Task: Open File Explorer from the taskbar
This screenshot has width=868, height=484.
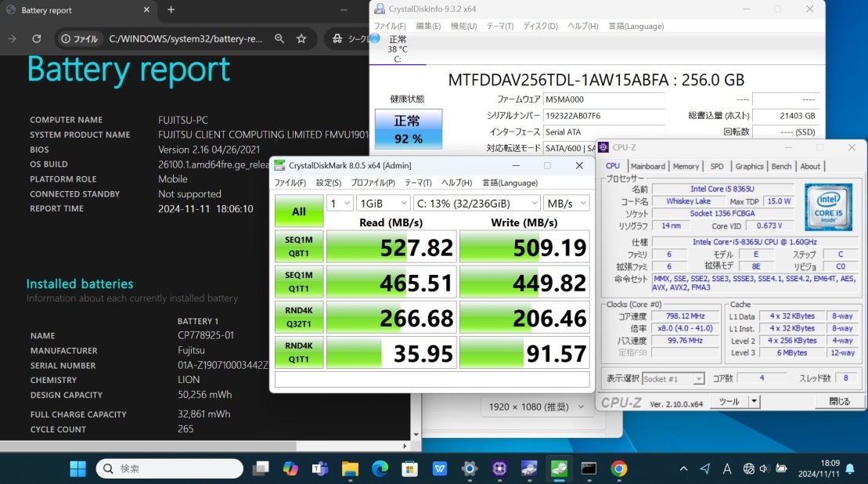Action: (350, 468)
